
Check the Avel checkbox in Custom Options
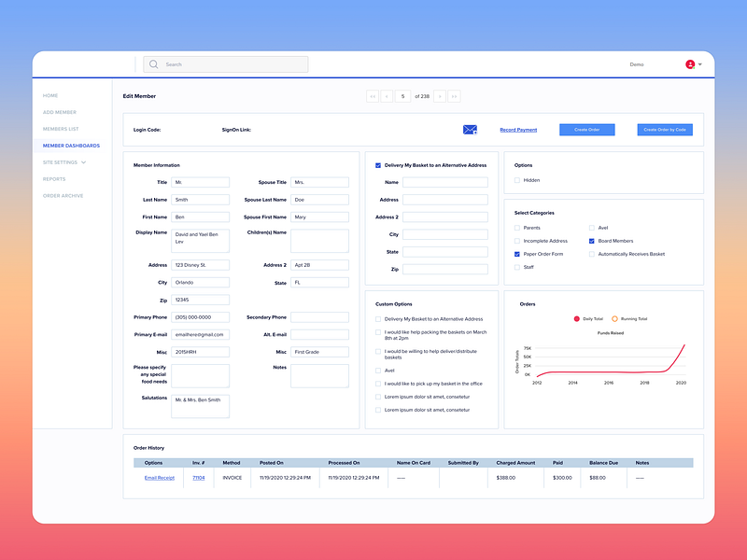point(379,370)
